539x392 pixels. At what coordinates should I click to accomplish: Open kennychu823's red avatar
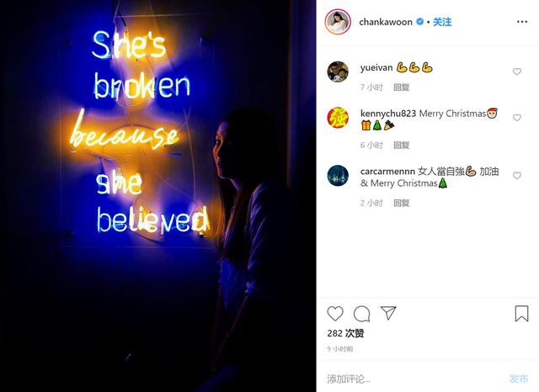[x=338, y=118]
